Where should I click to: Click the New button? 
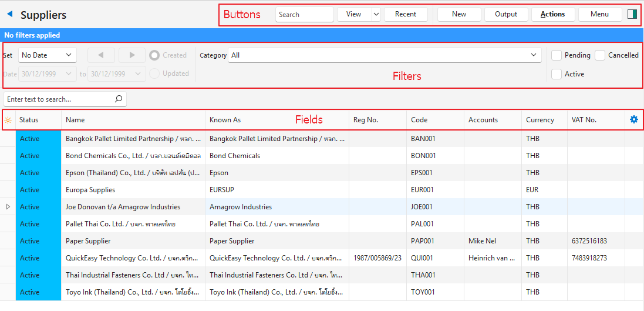[459, 14]
